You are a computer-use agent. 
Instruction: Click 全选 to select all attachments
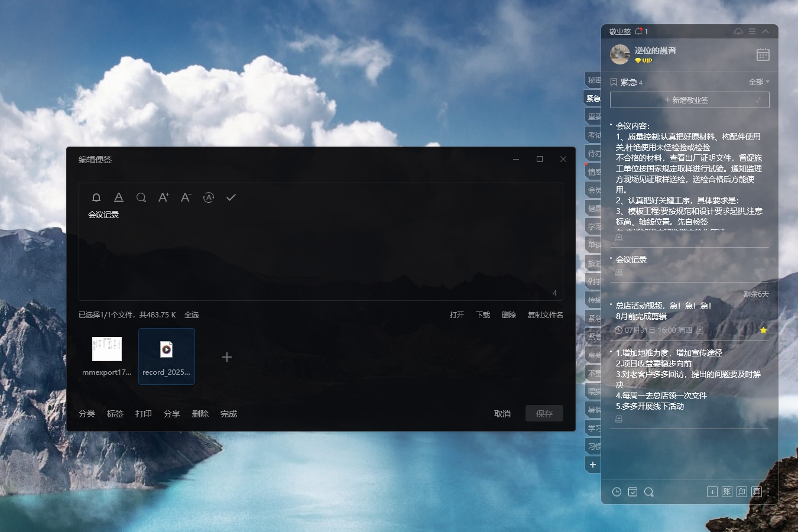pos(192,315)
